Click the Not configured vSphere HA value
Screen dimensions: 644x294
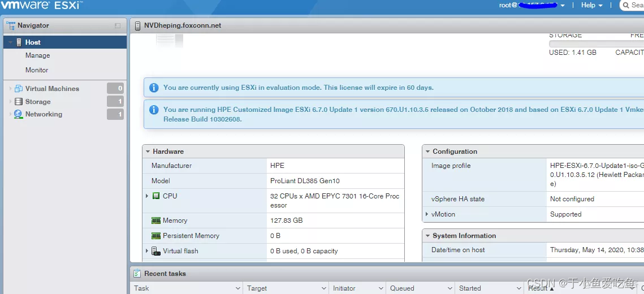pos(572,199)
